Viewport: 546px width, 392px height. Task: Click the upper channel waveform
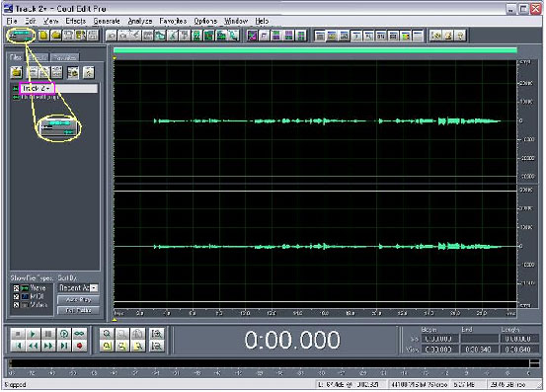click(x=315, y=121)
